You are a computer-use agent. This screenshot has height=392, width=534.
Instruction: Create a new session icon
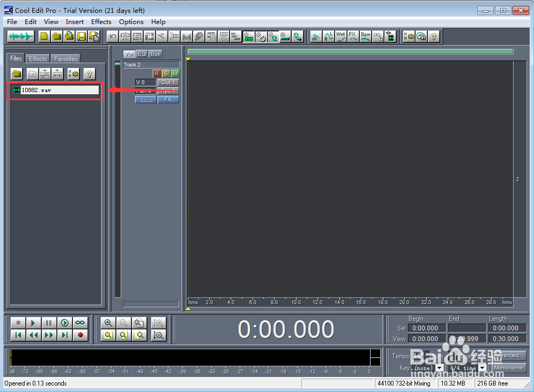[44, 36]
